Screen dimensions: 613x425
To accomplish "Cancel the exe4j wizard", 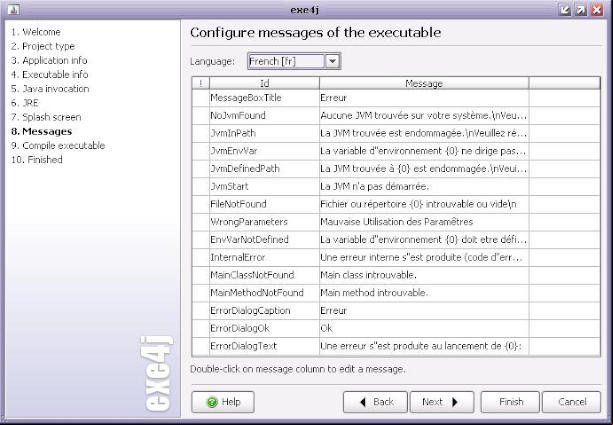I will 572,402.
